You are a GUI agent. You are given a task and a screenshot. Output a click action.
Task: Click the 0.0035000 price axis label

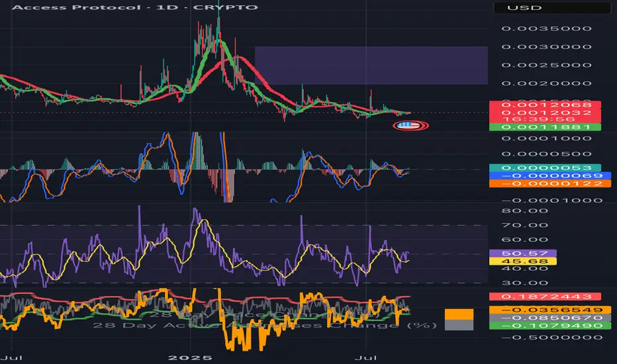point(547,28)
